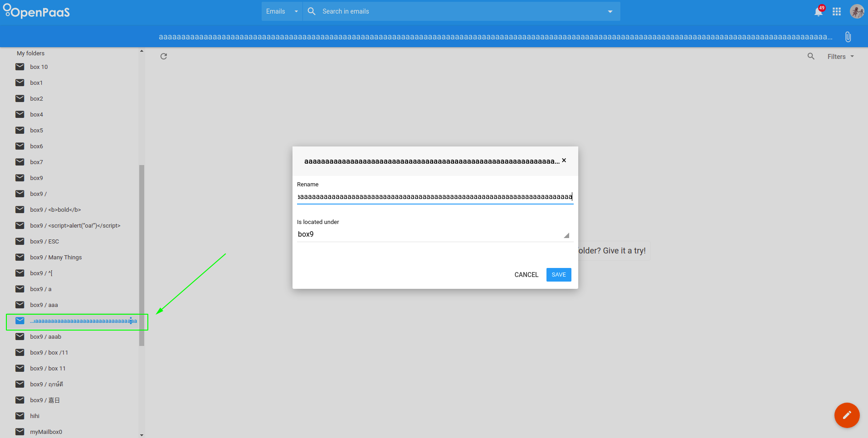The height and width of the screenshot is (438, 868).
Task: Click the notifications bell icon
Action: pos(818,11)
